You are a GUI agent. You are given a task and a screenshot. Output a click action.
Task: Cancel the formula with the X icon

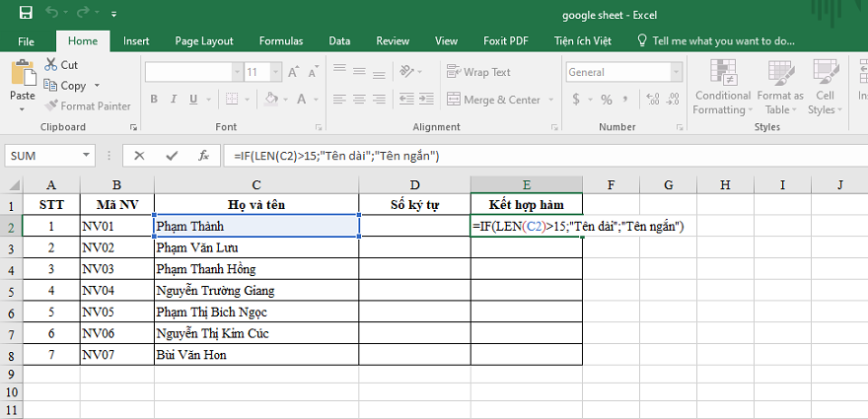point(139,156)
